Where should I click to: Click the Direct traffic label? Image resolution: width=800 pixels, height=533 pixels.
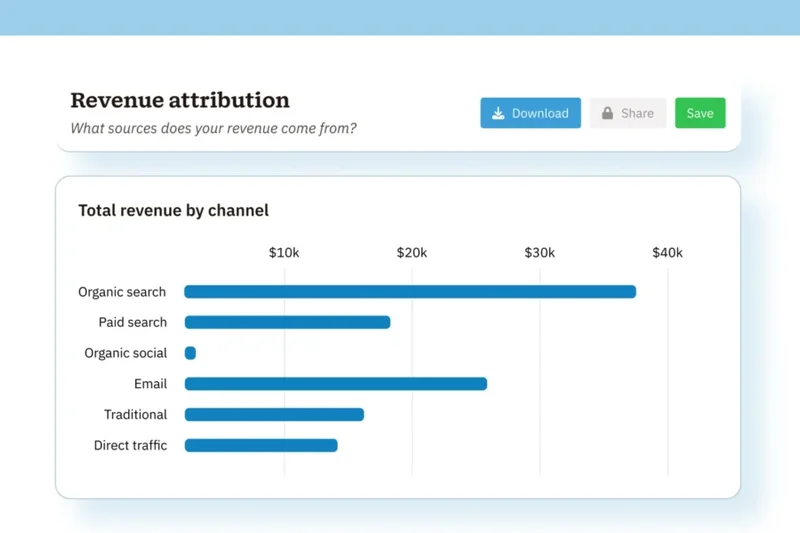click(x=130, y=445)
